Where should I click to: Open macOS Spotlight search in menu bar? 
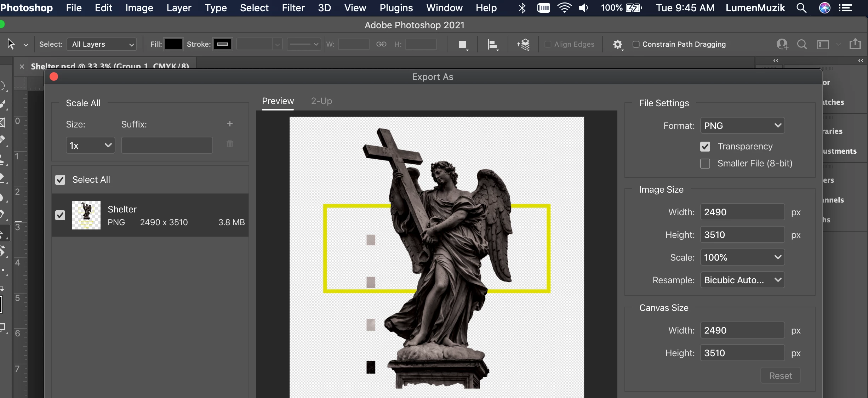point(801,8)
